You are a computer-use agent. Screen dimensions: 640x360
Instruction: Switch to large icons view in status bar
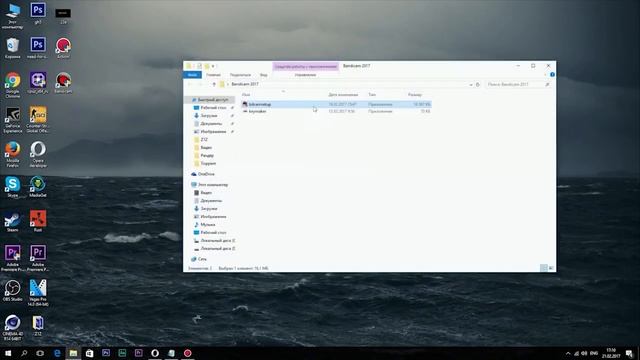click(x=551, y=268)
